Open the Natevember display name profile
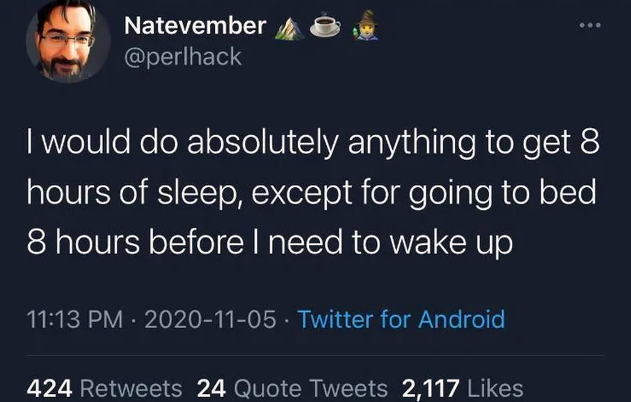 pyautogui.click(x=195, y=26)
